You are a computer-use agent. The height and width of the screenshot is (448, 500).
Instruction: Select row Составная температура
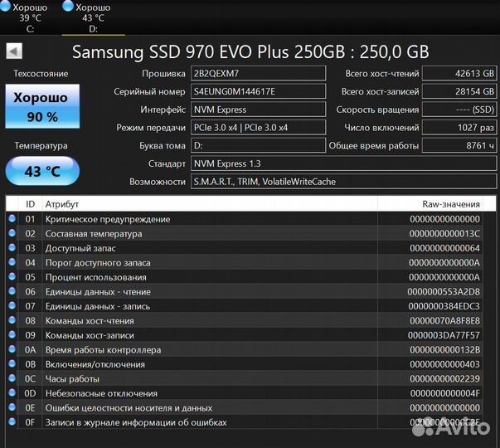tap(245, 234)
